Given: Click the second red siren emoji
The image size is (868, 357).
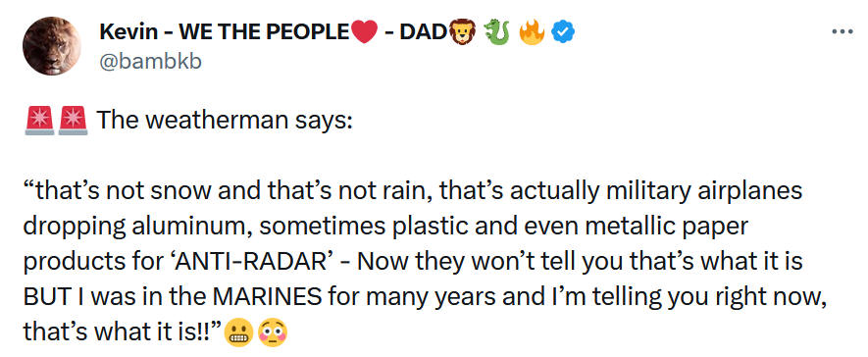Looking at the screenshot, I should click(x=74, y=120).
